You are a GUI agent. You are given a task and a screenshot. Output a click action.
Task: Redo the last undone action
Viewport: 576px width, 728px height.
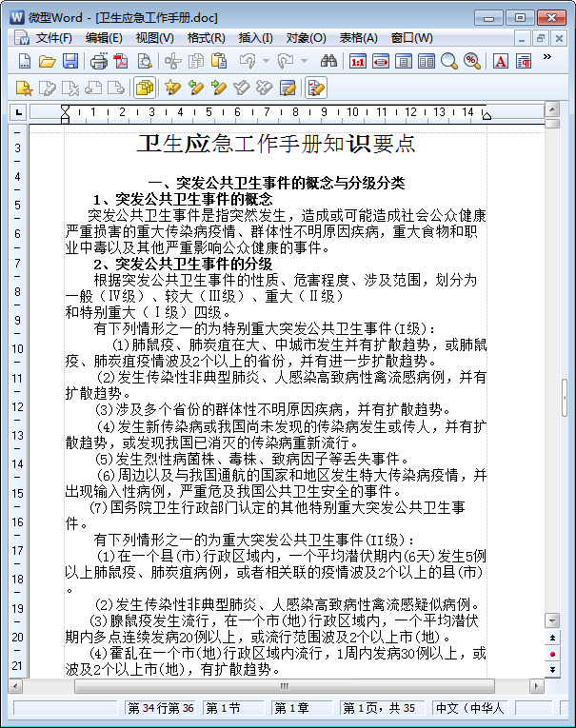(286, 61)
